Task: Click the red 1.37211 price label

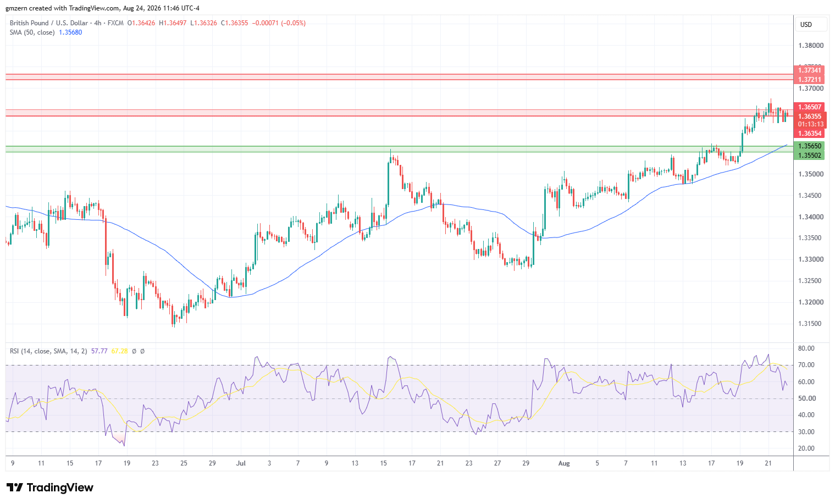Action: (x=809, y=80)
